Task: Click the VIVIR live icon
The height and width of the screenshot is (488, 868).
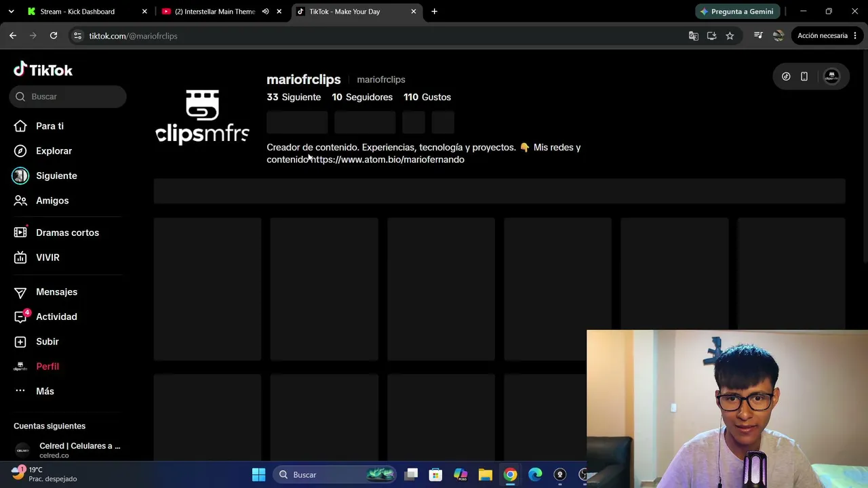Action: pyautogui.click(x=20, y=258)
